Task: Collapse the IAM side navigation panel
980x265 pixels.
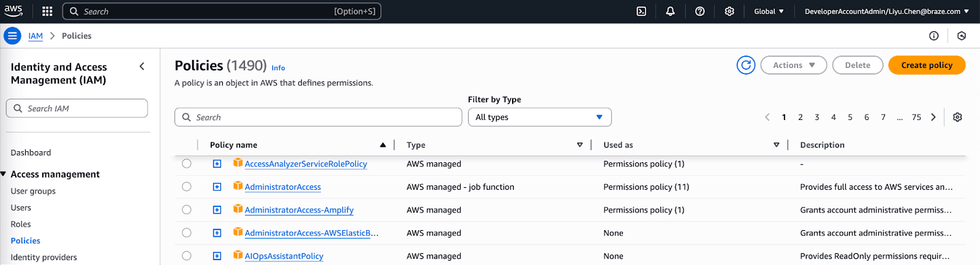Action: [142, 67]
